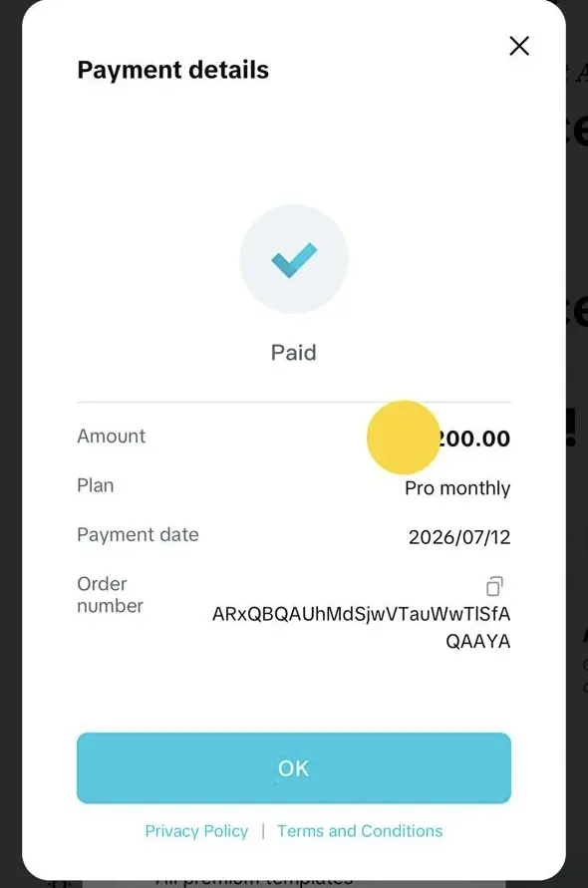Screen dimensions: 588x888
Task: Select the ARxQBQAUhMdSjwVTauWwTlSfA order string
Action: click(362, 614)
